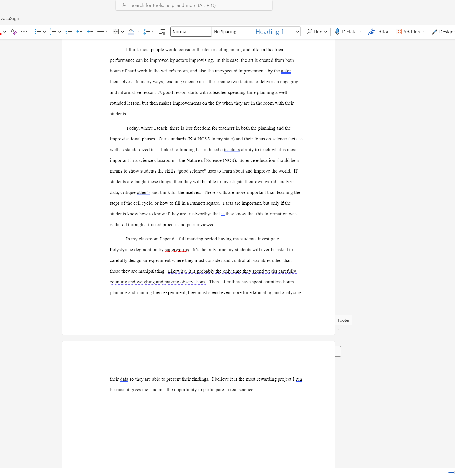The image size is (455, 476).
Task: Expand Add-ins dropdown arrow
Action: point(423,32)
